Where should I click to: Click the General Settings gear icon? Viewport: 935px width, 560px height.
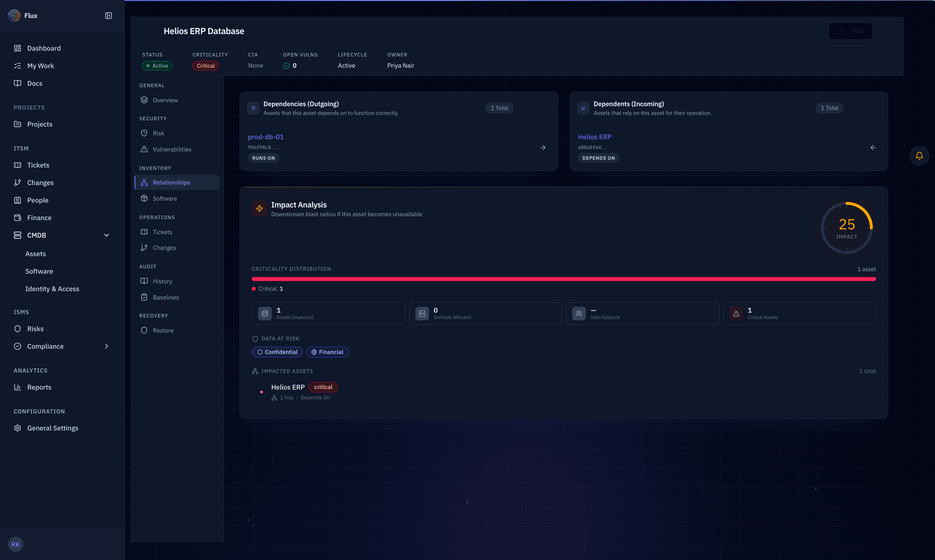tap(17, 428)
